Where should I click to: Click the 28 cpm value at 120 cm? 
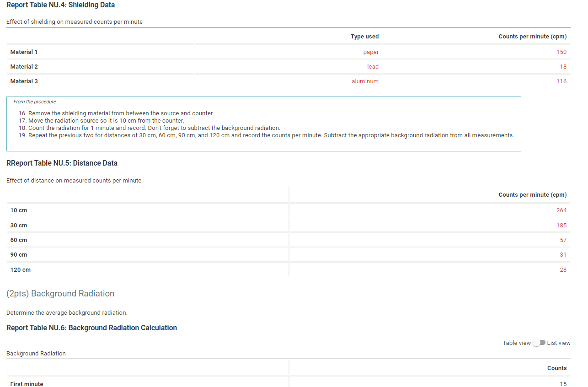pyautogui.click(x=563, y=269)
